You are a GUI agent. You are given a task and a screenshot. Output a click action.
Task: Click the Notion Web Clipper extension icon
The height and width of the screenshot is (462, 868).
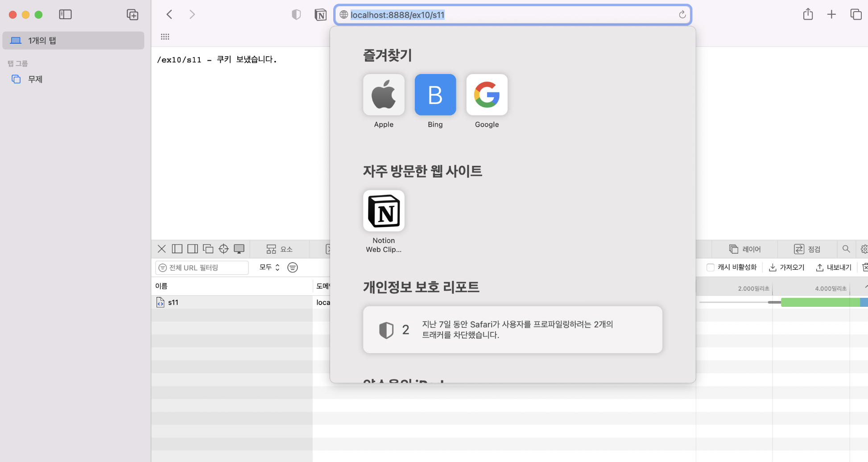pos(321,15)
